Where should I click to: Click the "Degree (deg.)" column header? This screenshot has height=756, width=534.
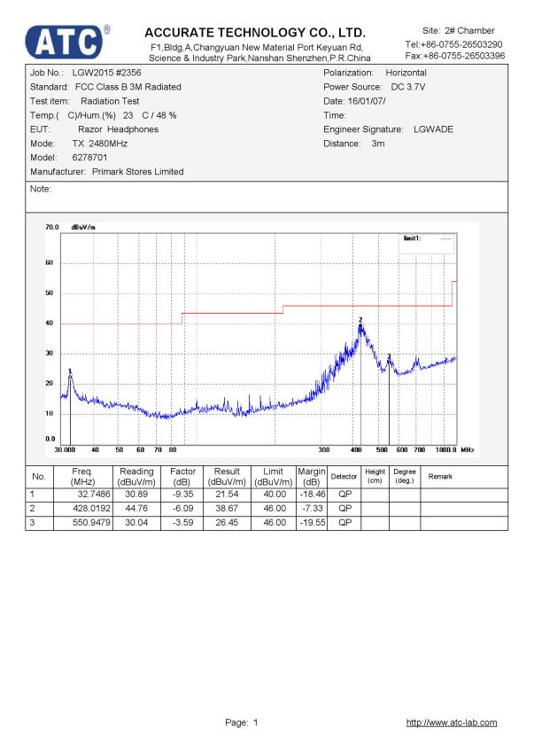[x=405, y=476]
